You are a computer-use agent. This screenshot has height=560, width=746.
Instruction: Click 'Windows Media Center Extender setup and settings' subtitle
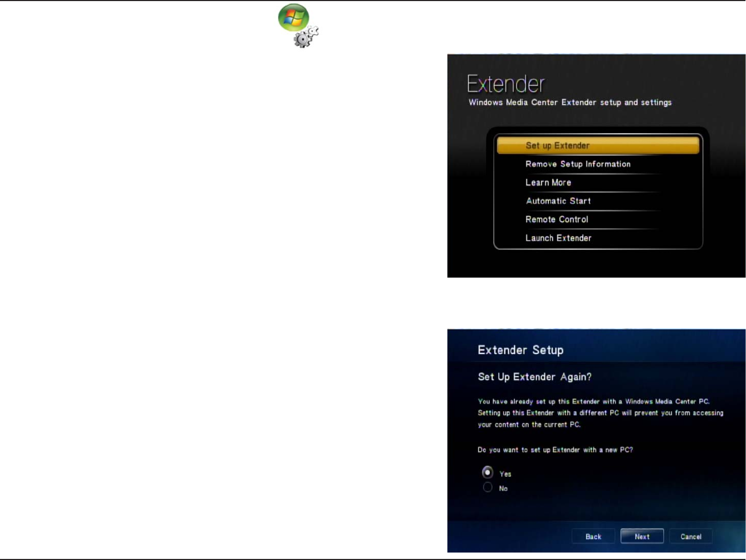[570, 102]
